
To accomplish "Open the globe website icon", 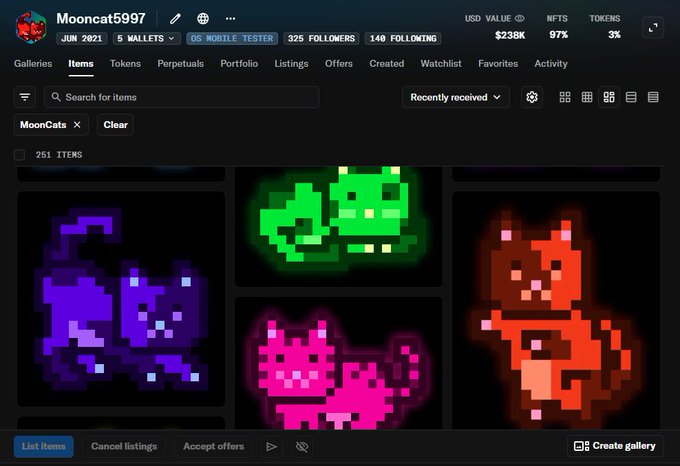I will (x=203, y=19).
